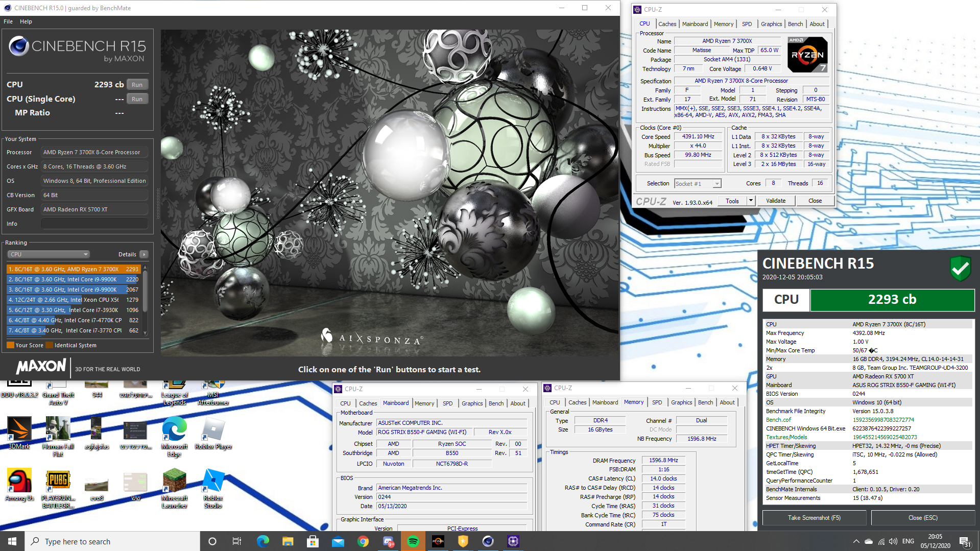The image size is (980, 551).
Task: Open the Ranking CPU dropdown in Cinebench
Action: click(x=49, y=254)
